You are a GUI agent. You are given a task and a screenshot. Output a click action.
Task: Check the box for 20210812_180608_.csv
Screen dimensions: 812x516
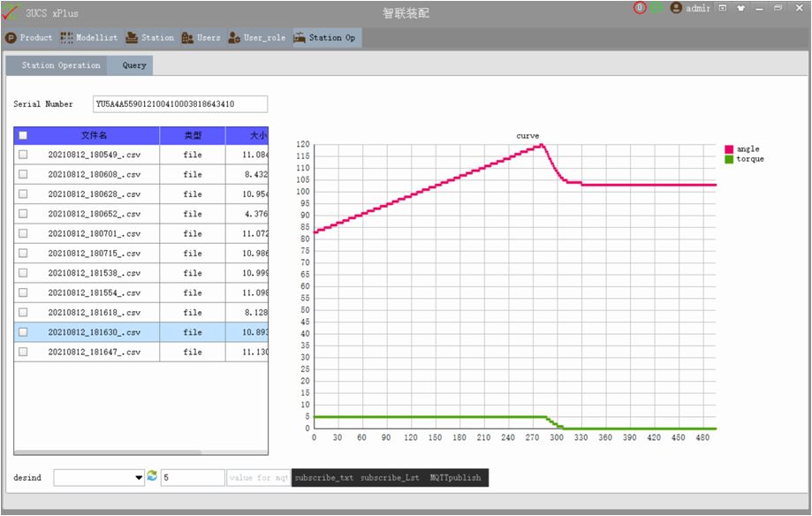coord(23,174)
